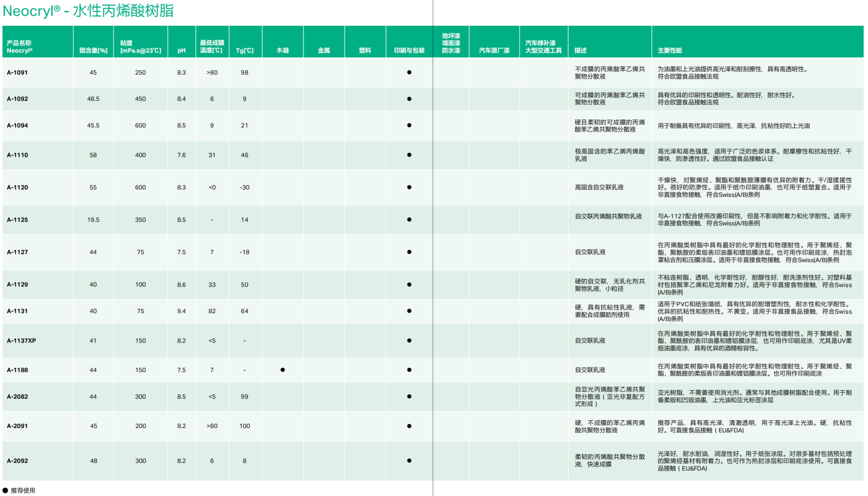Click the 汽车原厂漆 column header
Screen dimensions: 868x496
[494, 50]
